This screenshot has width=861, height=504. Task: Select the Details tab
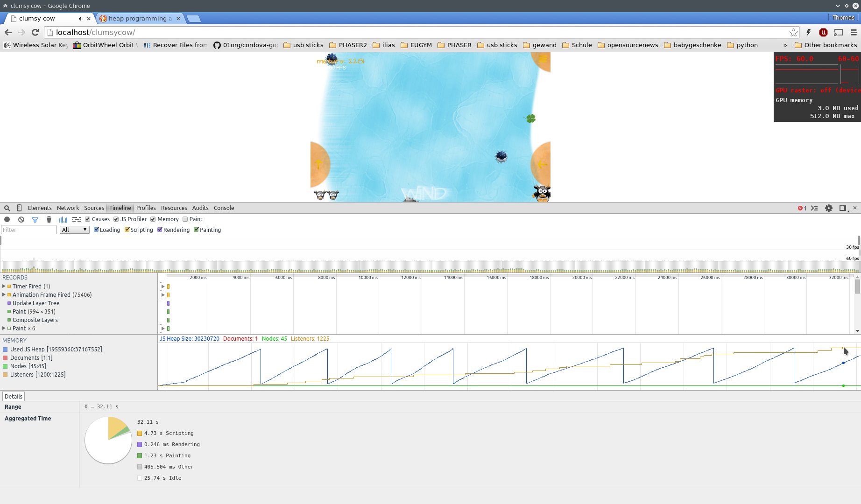[14, 397]
